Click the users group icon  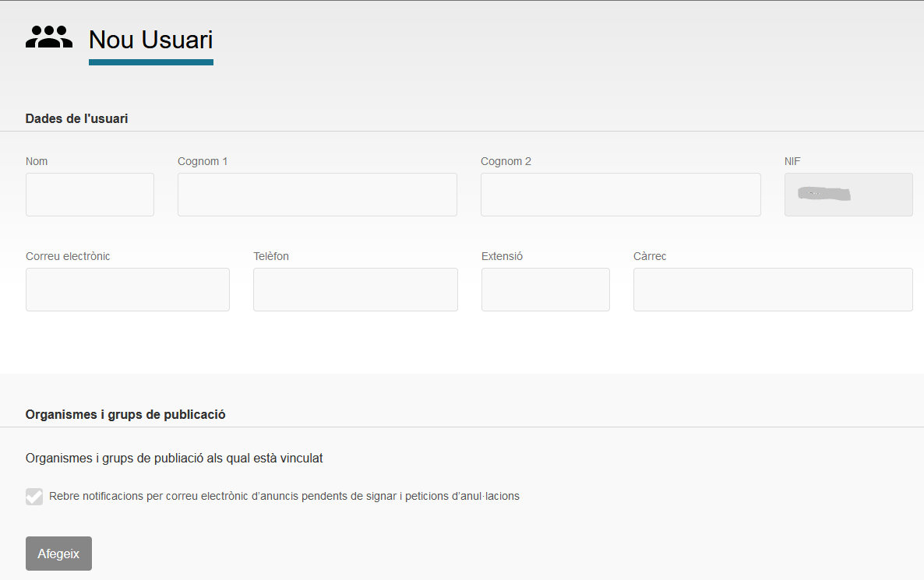click(x=48, y=37)
